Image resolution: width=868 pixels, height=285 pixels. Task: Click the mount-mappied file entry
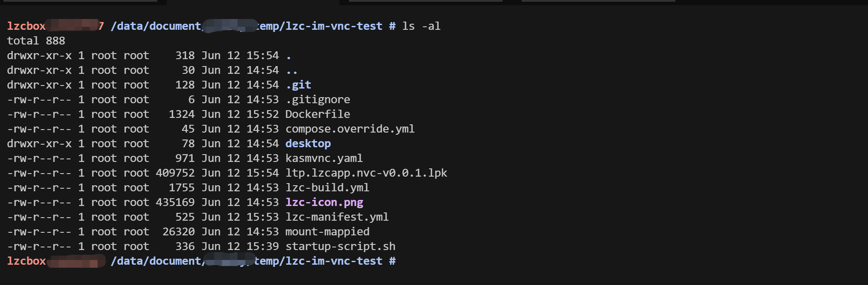327,232
